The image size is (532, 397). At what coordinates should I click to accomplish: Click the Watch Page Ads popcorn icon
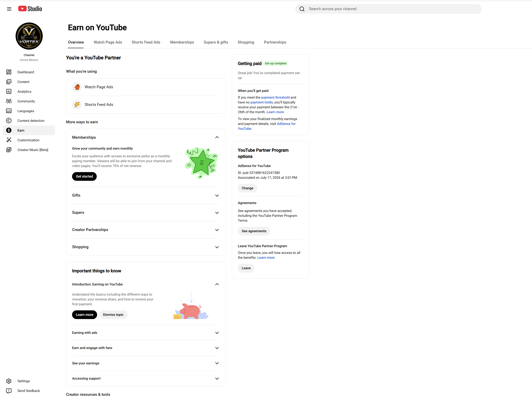tap(77, 87)
